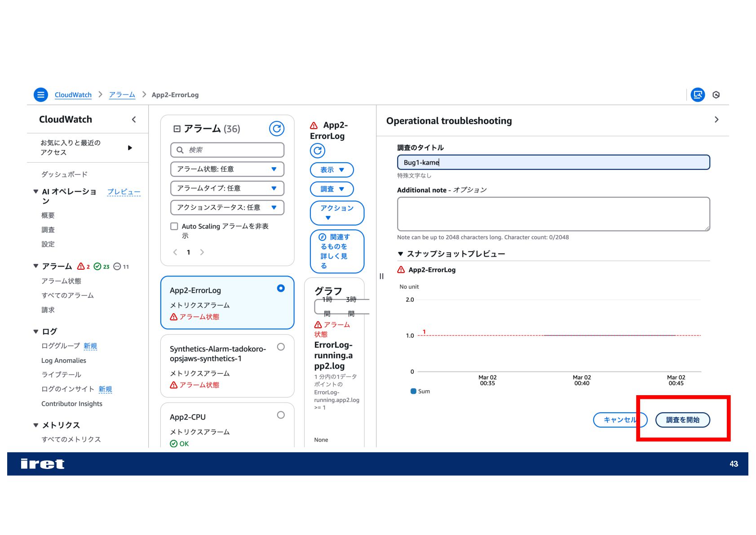
Task: Click the insufficient data count badge in sidebar
Action: click(x=121, y=267)
